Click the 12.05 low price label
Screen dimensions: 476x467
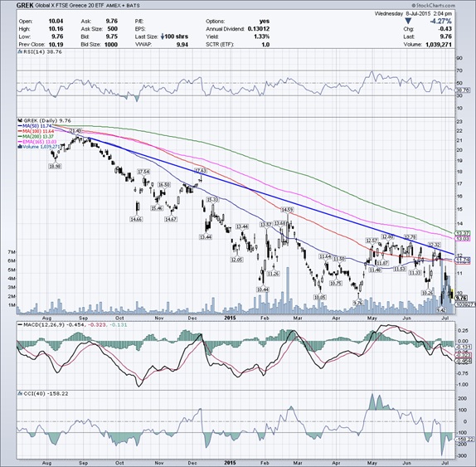(236, 260)
